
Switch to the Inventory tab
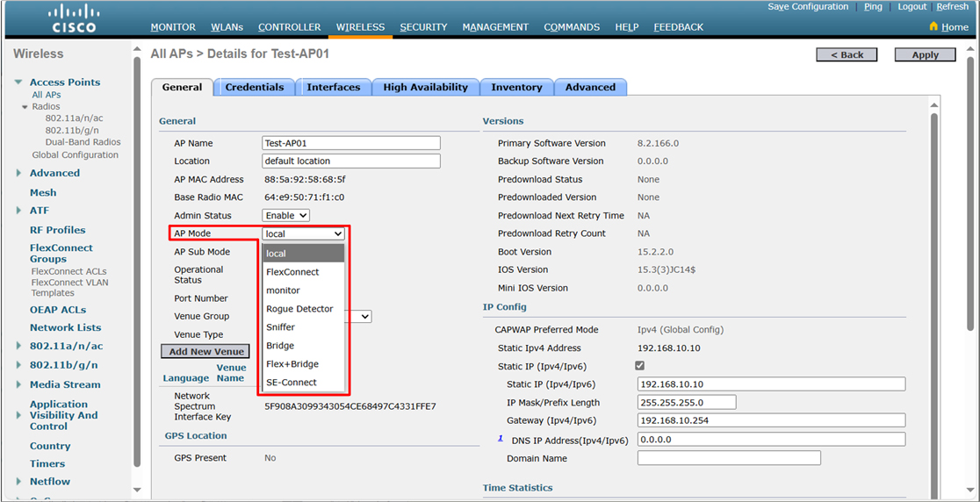[x=516, y=88]
